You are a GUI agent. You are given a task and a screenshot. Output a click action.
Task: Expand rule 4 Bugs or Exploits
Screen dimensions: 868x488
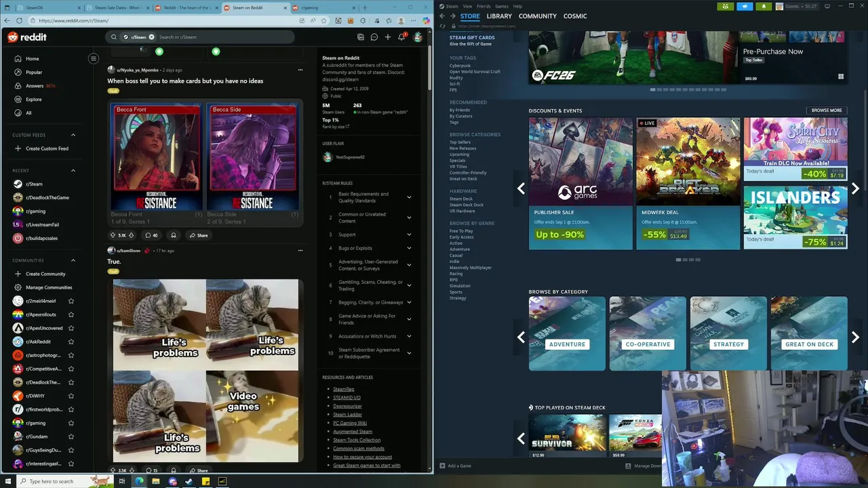[x=409, y=248]
